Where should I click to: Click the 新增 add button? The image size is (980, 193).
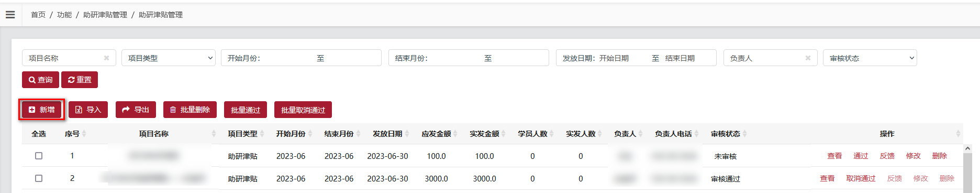(42, 110)
